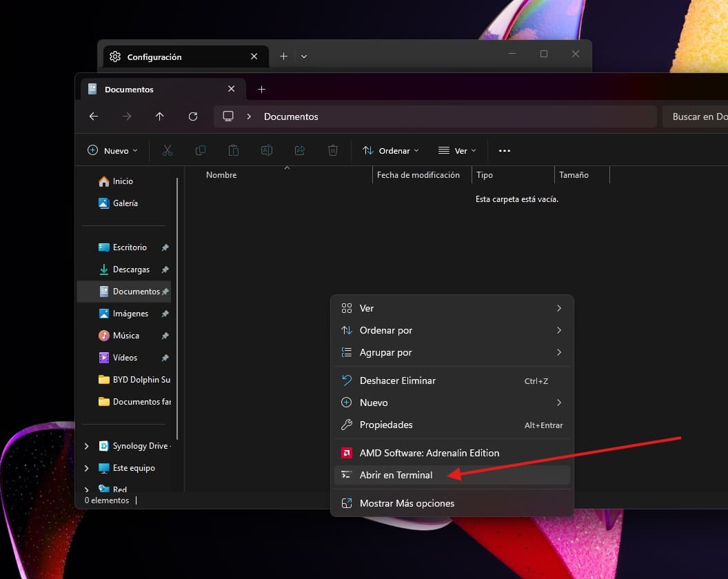
Task: Switch to the Documentos tab
Action: point(163,89)
